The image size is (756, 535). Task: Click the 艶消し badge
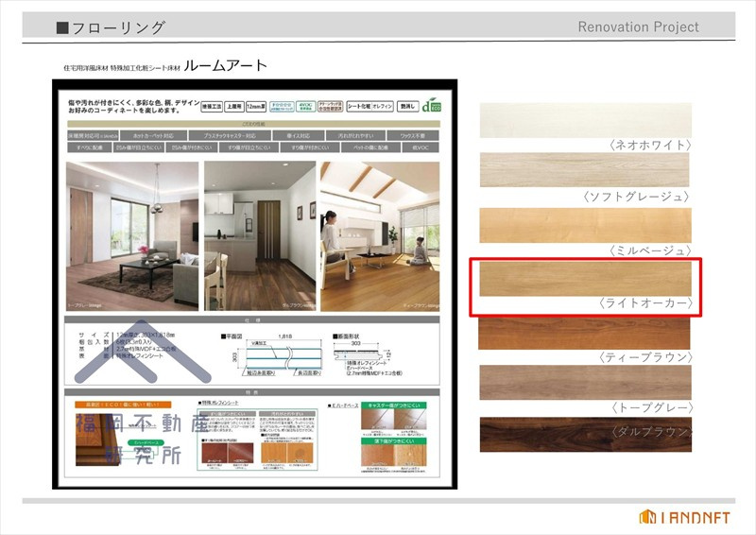407,106
